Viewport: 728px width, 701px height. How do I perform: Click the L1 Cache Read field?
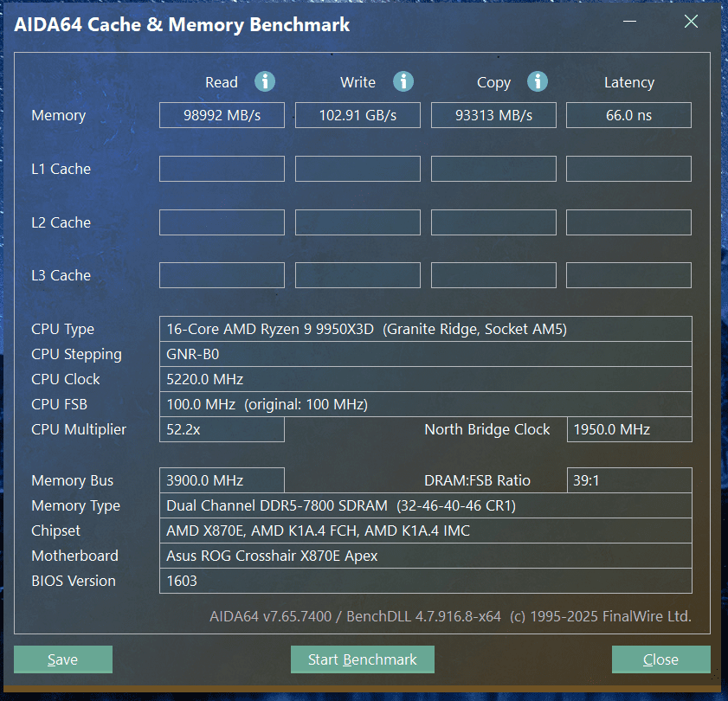[222, 169]
